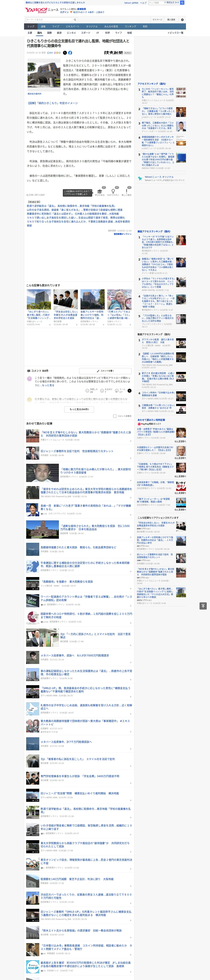Click the courthouse photo thumbnail in the article
This screenshot has width=210, height=980.
[44, 75]
